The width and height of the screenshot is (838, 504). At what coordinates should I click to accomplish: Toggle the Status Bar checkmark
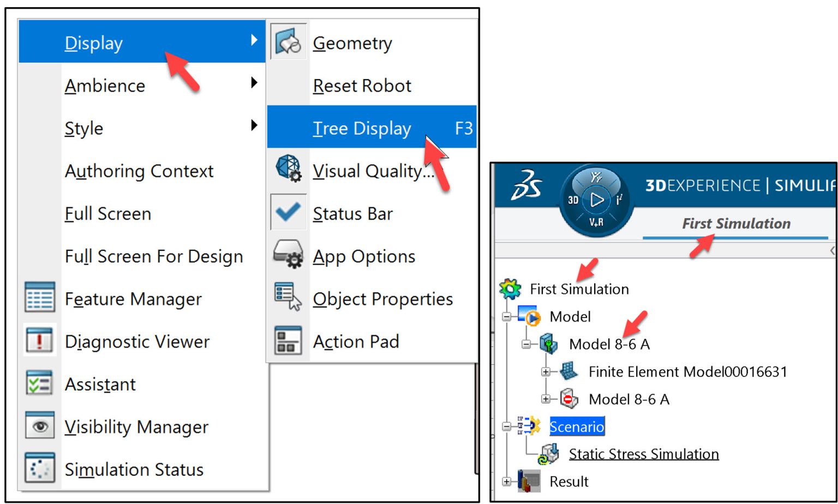(288, 213)
